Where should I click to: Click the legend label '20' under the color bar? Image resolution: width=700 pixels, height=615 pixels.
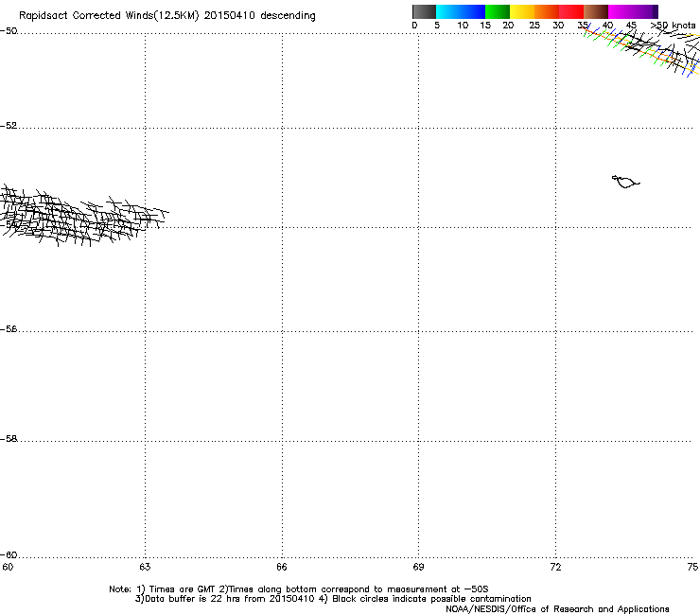click(508, 26)
